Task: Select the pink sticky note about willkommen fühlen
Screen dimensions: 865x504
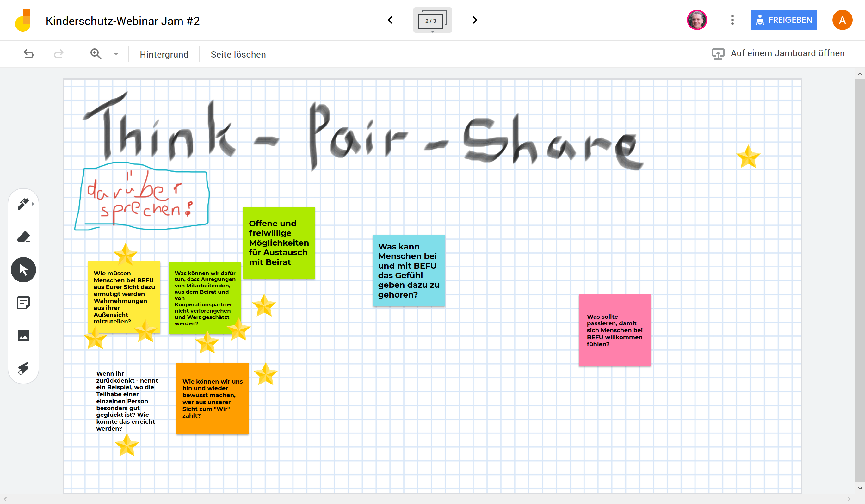Action: [x=615, y=330]
